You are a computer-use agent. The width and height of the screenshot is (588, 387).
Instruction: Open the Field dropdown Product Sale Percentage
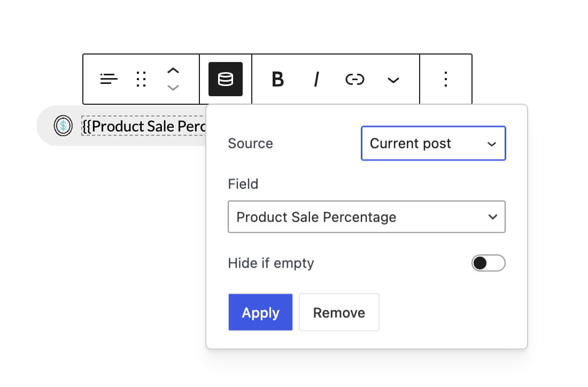click(x=366, y=216)
